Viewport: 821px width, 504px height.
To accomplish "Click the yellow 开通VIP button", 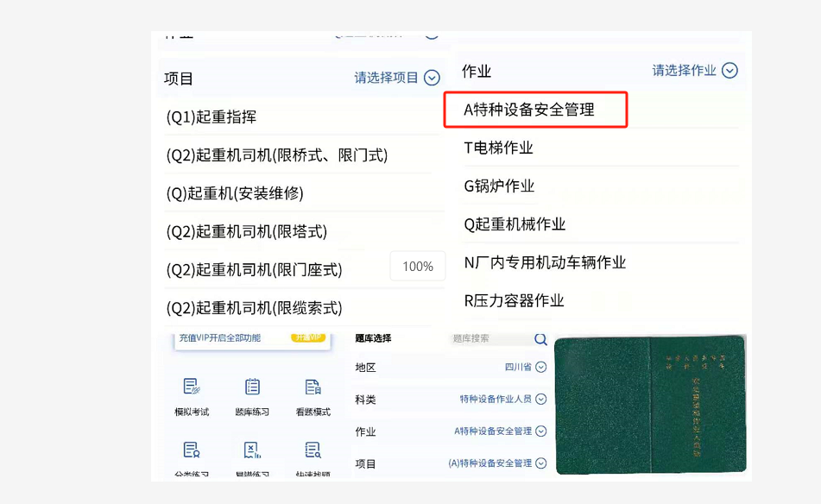I will click(308, 337).
